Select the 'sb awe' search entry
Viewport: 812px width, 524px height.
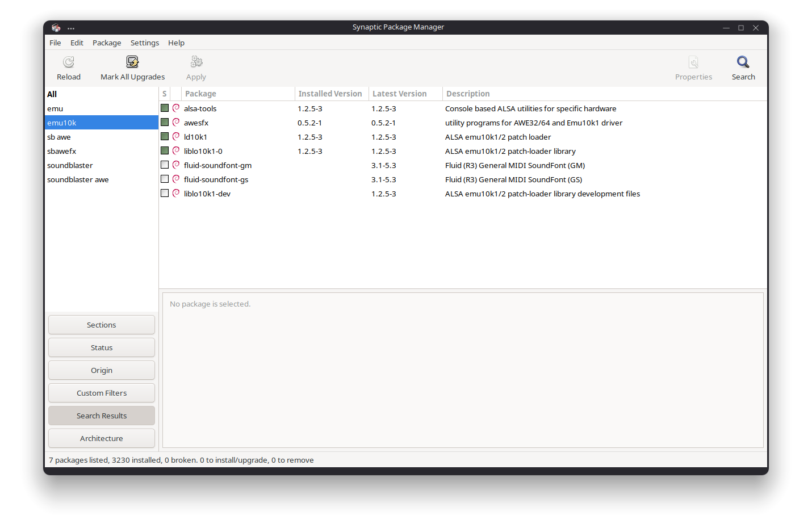(102, 137)
